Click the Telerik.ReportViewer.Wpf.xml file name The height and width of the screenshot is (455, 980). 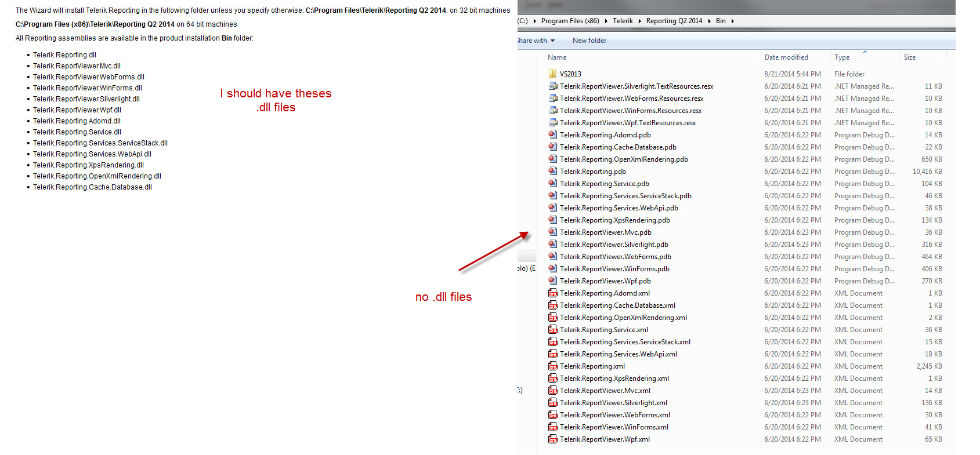(x=605, y=439)
